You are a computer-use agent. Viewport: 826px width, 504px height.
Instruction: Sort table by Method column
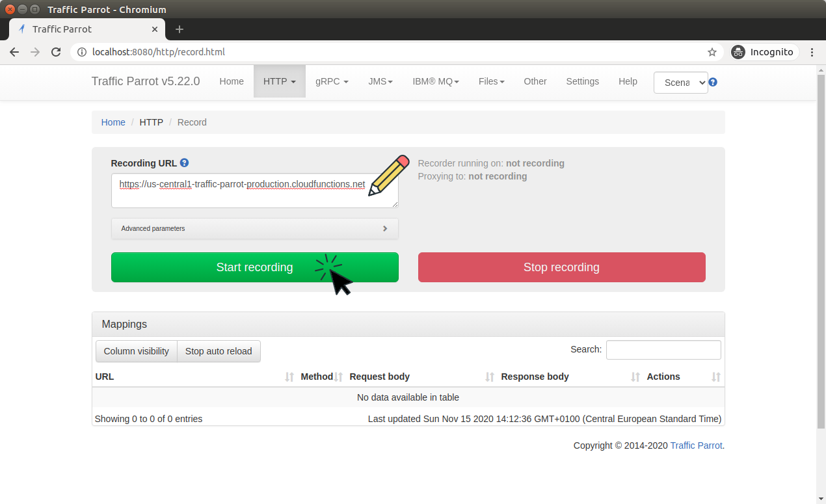coord(321,377)
